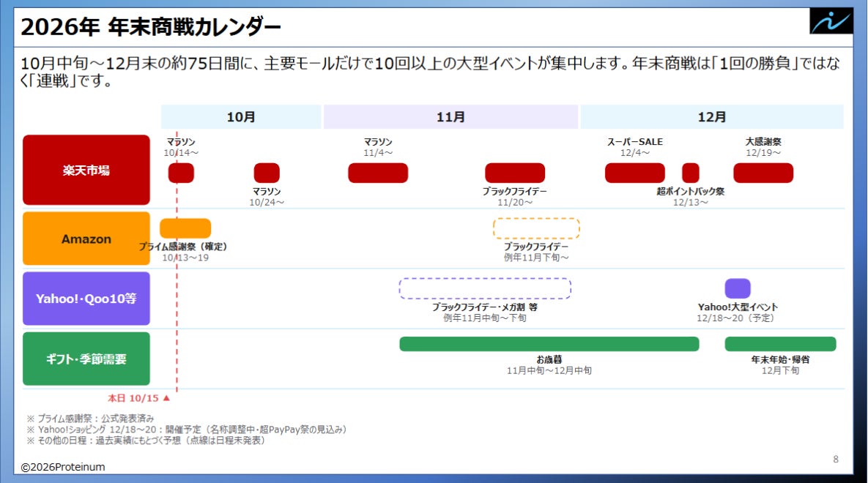The width and height of the screenshot is (868, 483).
Task: Click the red bar above ブラックフライデー 11/20～
Action: pos(515,173)
